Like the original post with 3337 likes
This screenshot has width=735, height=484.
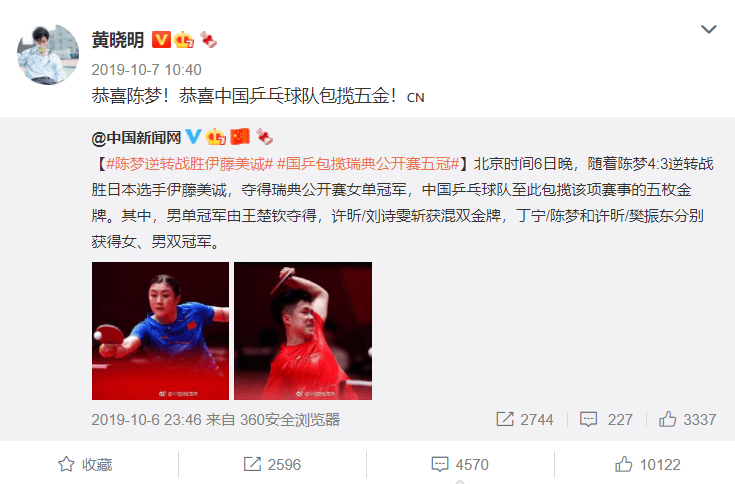pos(687,419)
